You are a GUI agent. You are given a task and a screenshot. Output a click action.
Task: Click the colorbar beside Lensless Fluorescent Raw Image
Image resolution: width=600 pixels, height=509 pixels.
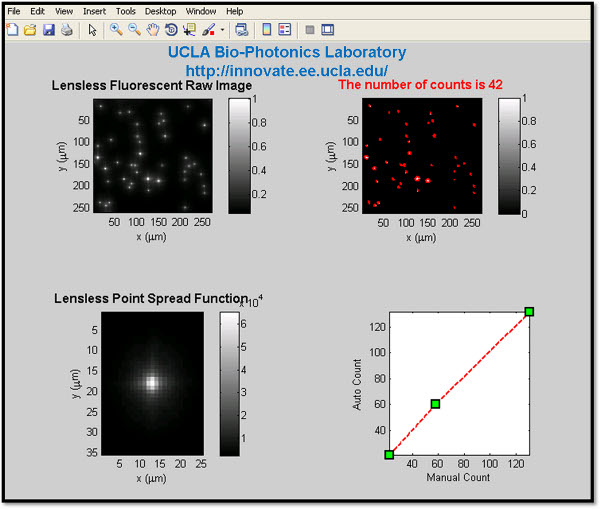238,155
